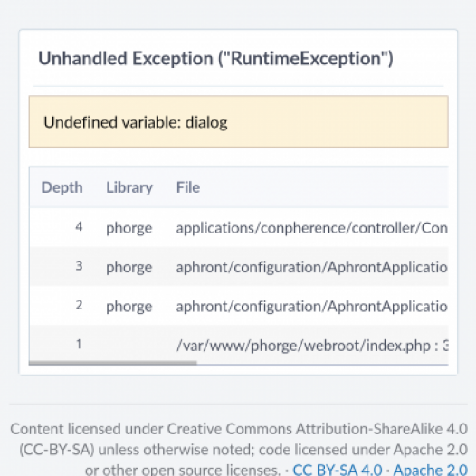Screen dimensions: 476x476
Task: Click the applications/conpherence/controller file path
Action: 312,228
